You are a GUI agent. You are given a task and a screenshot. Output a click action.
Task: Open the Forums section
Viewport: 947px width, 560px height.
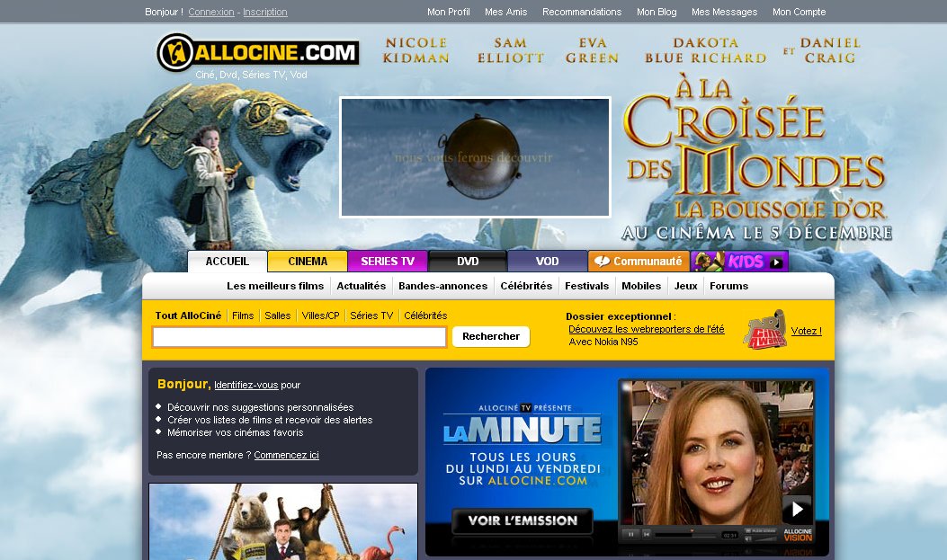[x=729, y=286]
